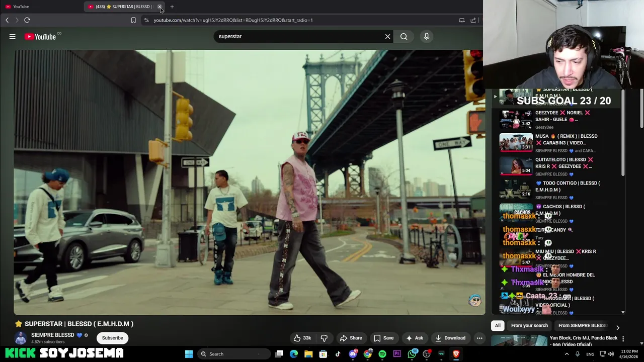The width and height of the screenshot is (644, 362).
Task: Click the YouTube logo home link
Action: (x=41, y=36)
